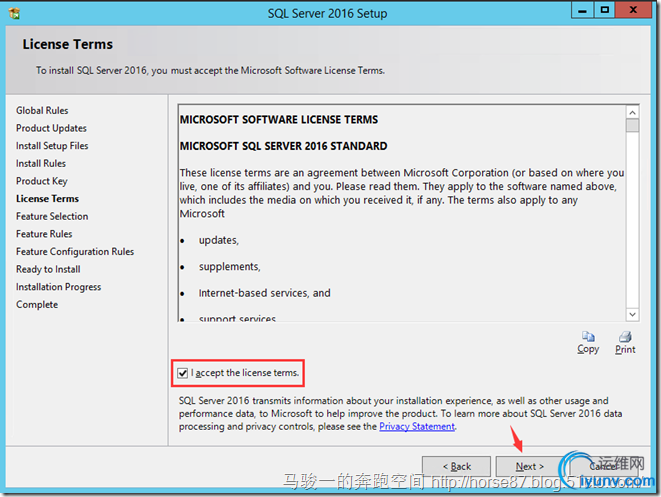Screen dimensions: 661x497
Task: Select Install Setup Files step
Action: (52, 146)
